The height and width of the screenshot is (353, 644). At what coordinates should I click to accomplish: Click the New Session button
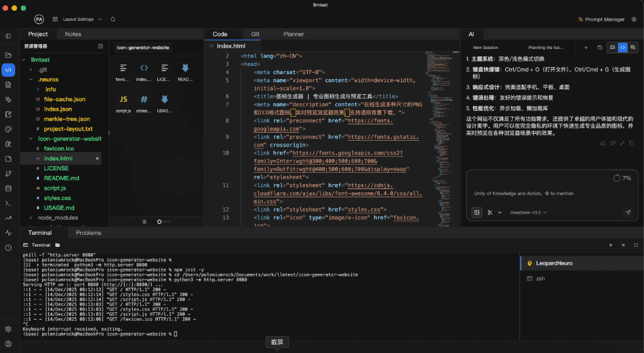pos(486,48)
